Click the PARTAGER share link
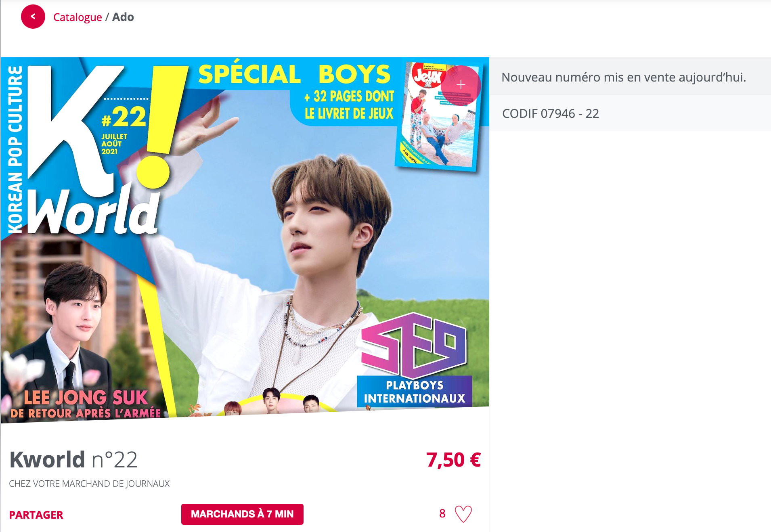 pyautogui.click(x=36, y=515)
